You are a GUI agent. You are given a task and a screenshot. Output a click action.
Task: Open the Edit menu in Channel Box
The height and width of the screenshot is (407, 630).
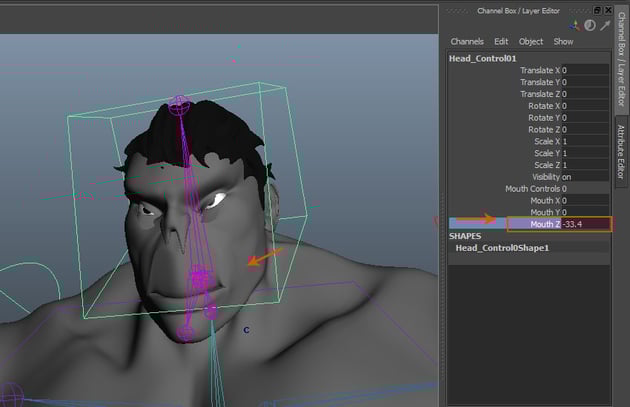[501, 42]
